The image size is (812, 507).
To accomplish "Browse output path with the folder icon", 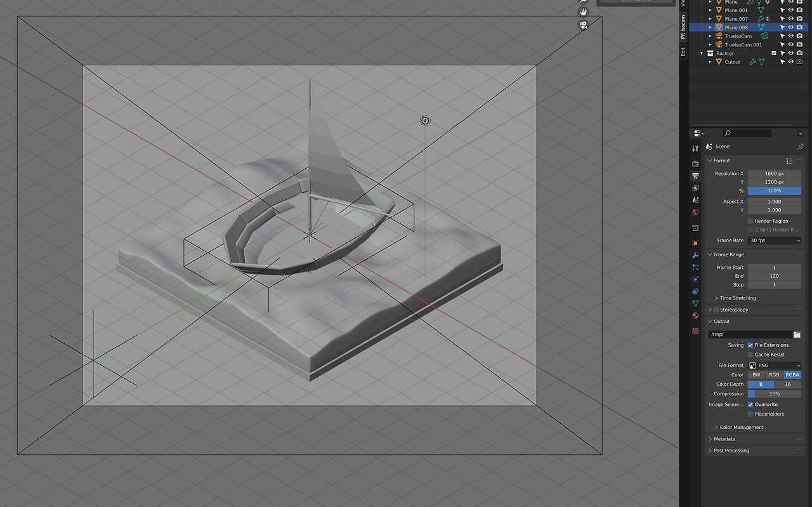I will tap(797, 334).
